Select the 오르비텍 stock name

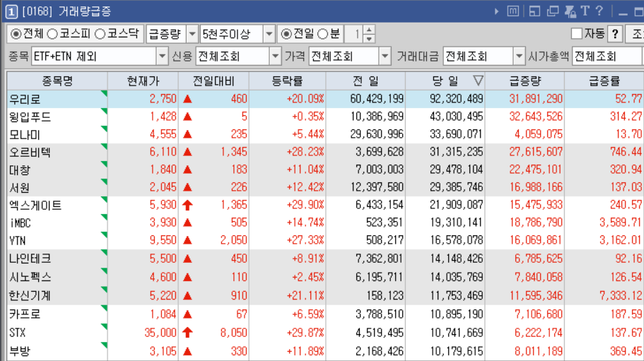[x=30, y=152]
